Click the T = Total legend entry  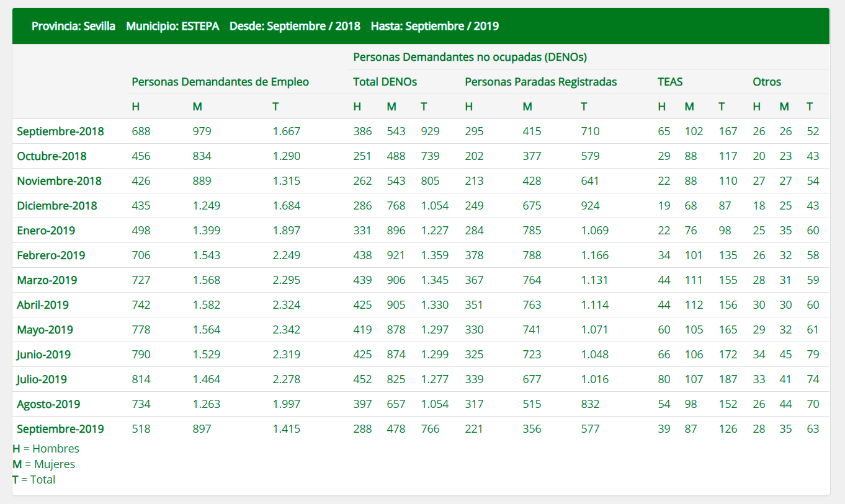(x=34, y=479)
